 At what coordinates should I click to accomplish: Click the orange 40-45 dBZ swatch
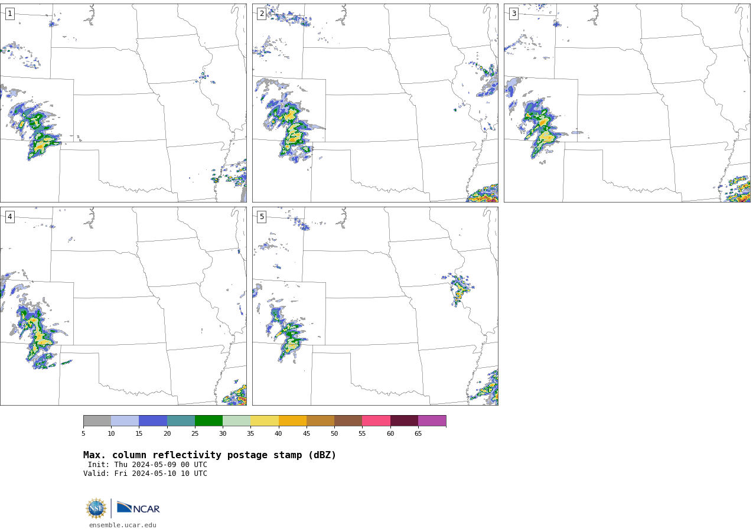tap(292, 421)
